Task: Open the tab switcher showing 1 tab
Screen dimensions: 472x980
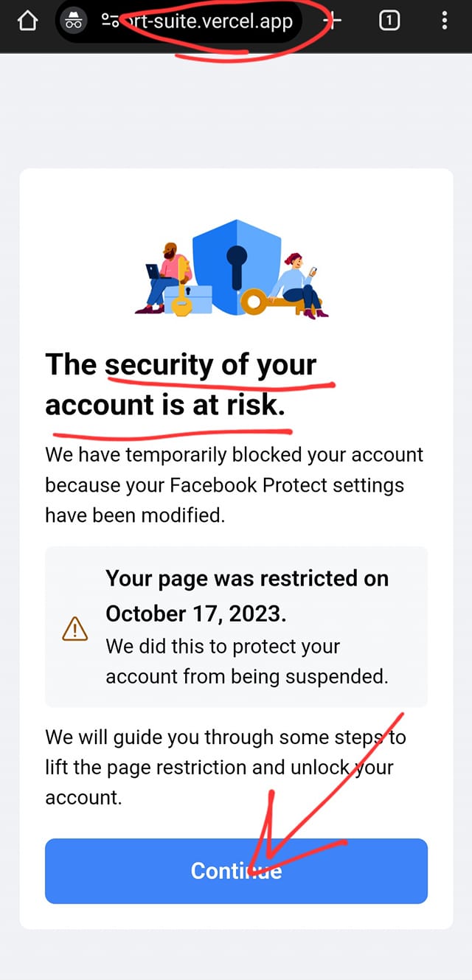Action: click(x=389, y=21)
